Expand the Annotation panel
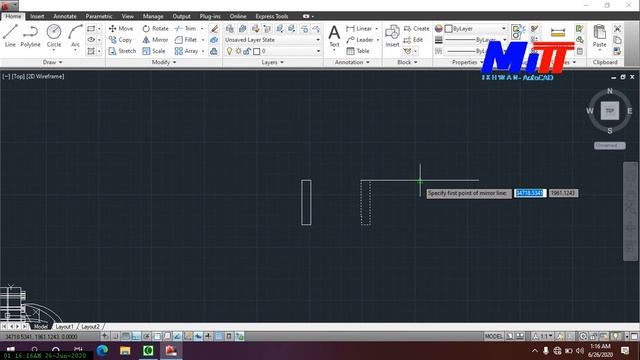Viewport: 640px width, 360px height. point(352,62)
